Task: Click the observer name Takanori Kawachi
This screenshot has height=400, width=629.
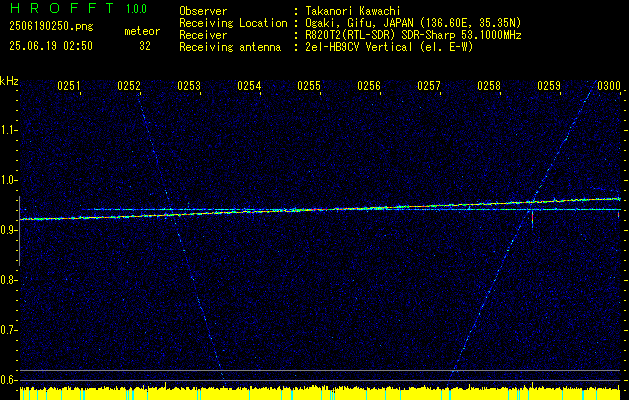Action: coord(353,11)
